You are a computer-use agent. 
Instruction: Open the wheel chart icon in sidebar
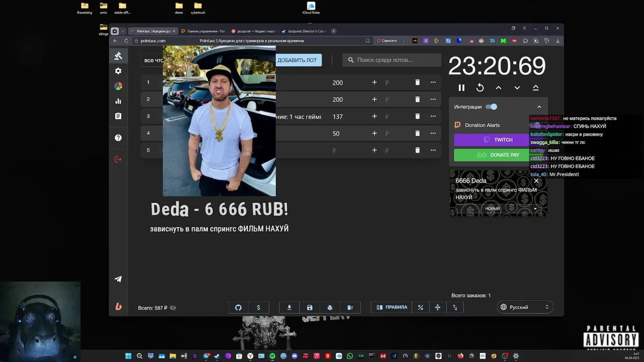point(118,86)
